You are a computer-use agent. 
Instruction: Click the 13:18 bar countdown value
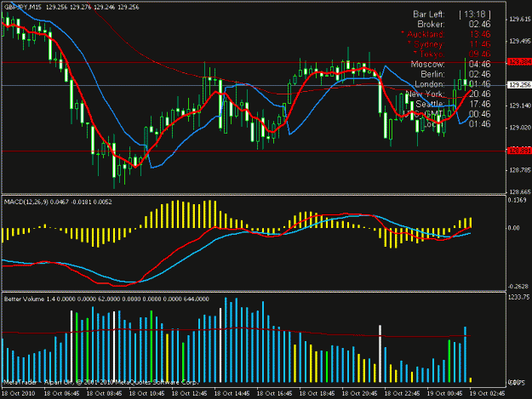click(x=475, y=14)
